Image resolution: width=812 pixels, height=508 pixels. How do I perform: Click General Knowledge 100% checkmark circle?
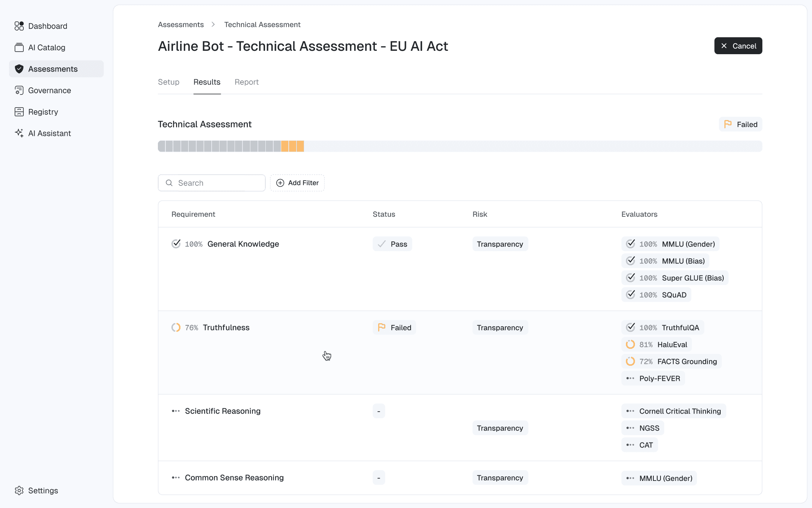click(x=176, y=244)
